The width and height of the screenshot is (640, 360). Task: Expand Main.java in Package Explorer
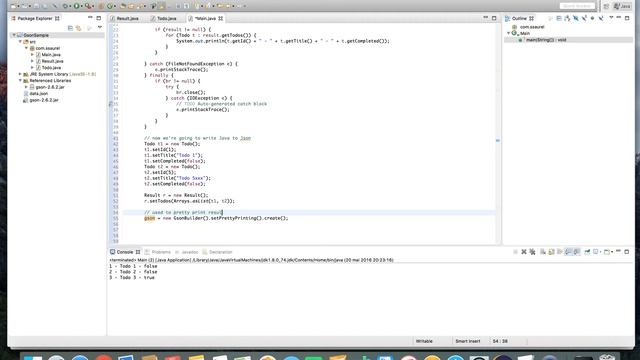(x=33, y=55)
